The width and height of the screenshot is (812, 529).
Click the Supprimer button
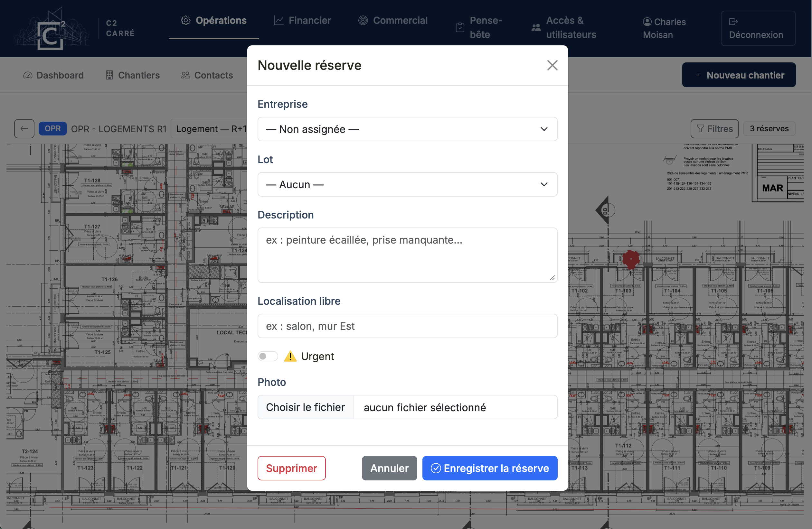pos(291,468)
